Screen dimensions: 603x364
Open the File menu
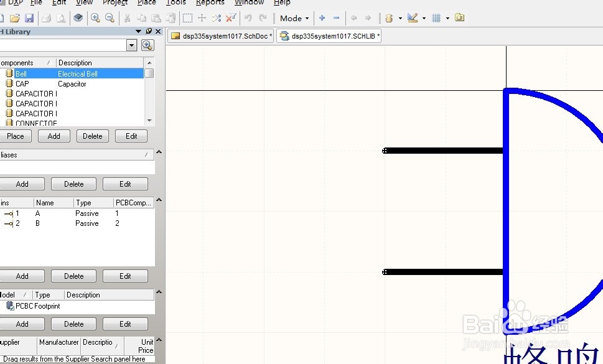[x=36, y=2]
